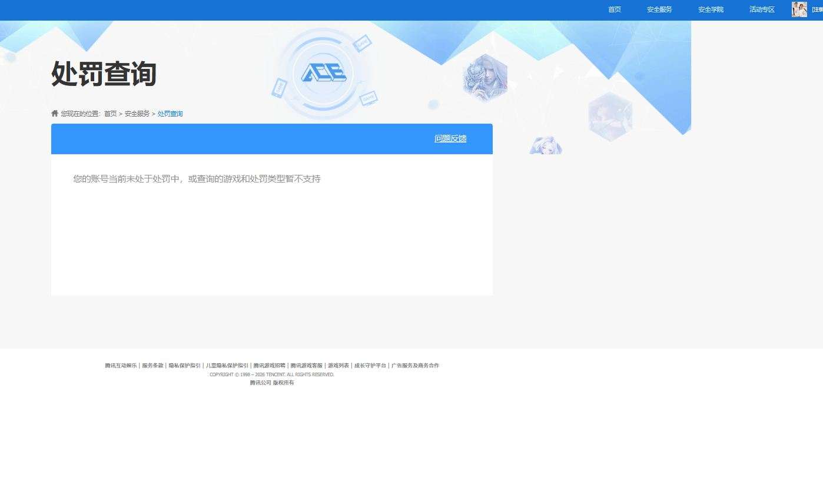The width and height of the screenshot is (823, 504).
Task: Open 首页 in top navigation
Action: [614, 9]
